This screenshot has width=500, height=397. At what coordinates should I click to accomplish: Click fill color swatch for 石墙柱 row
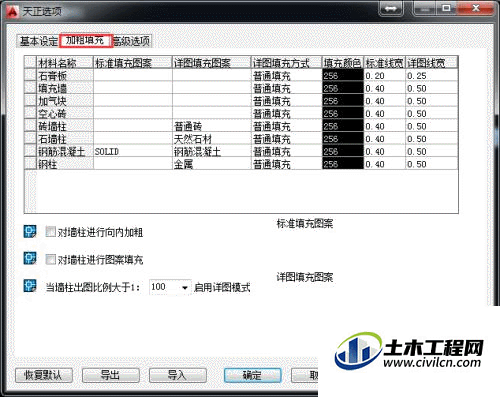tap(343, 139)
